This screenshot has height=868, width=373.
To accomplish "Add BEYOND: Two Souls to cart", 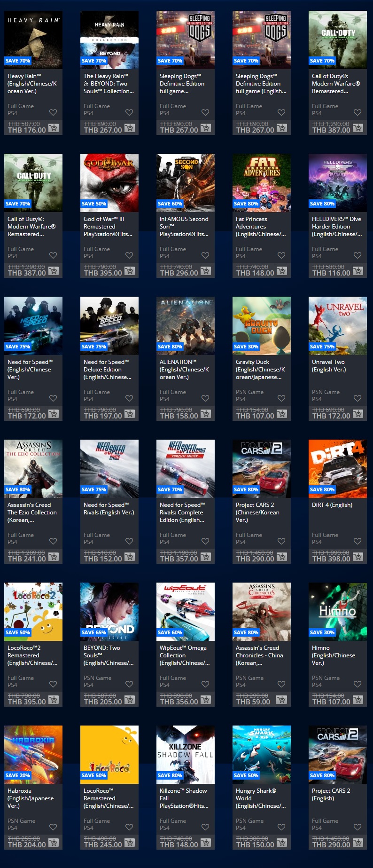I will coord(130,700).
